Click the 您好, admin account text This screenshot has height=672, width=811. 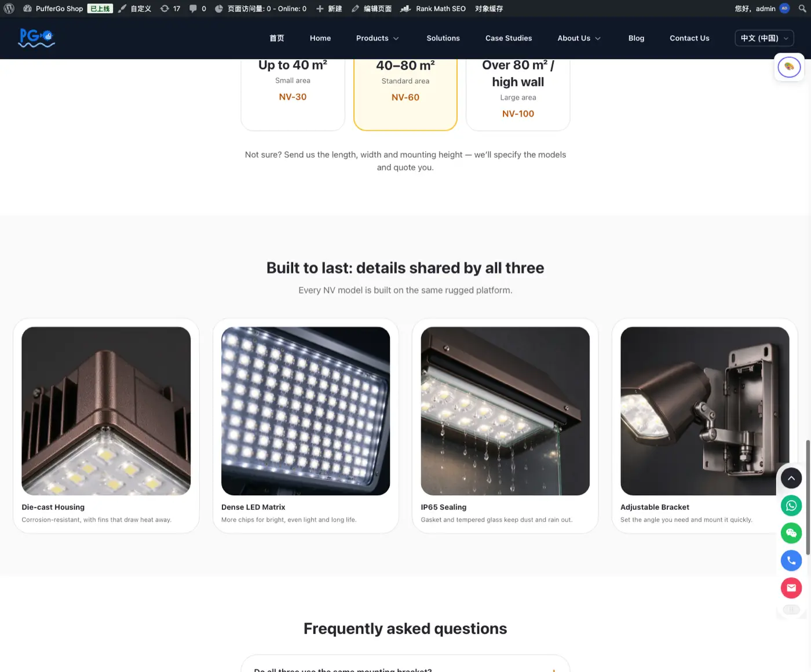pyautogui.click(x=755, y=9)
